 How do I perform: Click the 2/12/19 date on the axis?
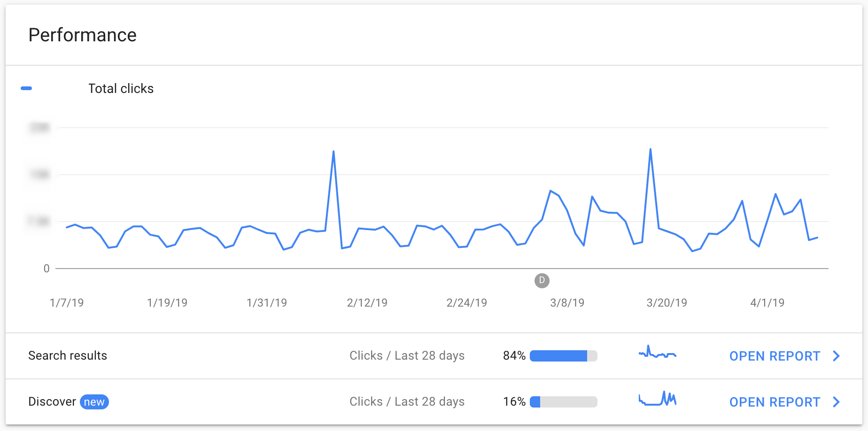coord(367,303)
